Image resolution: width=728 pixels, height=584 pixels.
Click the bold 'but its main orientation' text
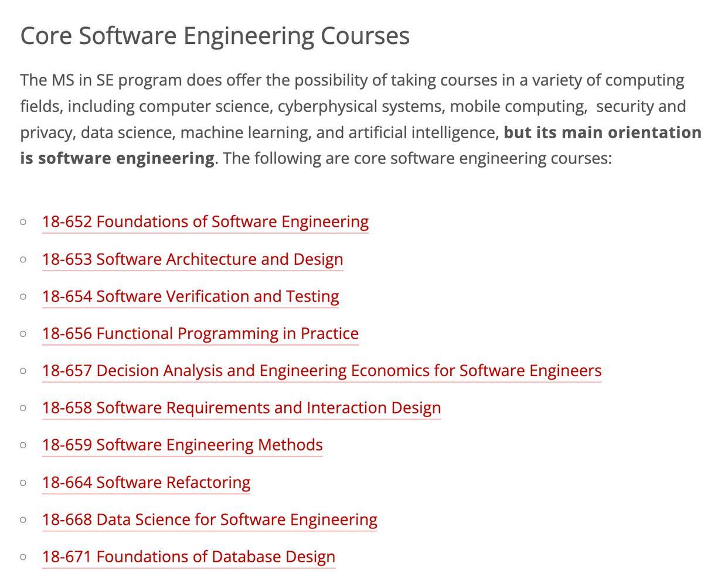pos(602,133)
